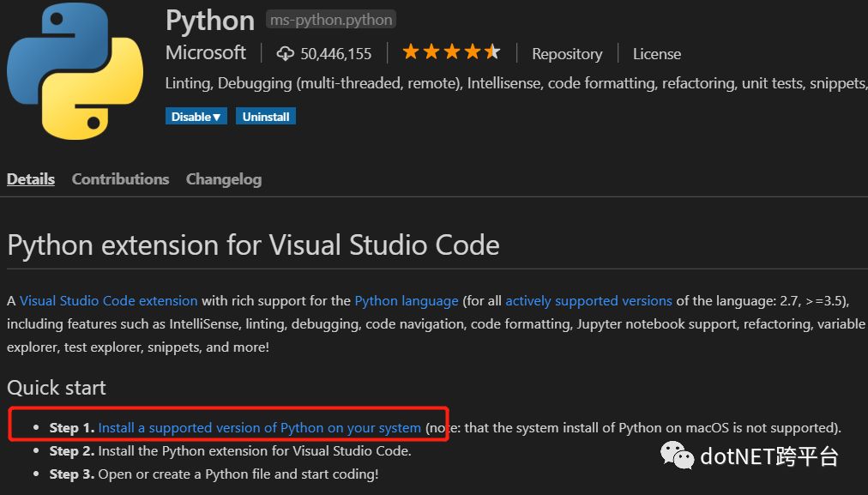868x495 pixels.
Task: Click the Step 2 install extension text
Action: (x=230, y=450)
